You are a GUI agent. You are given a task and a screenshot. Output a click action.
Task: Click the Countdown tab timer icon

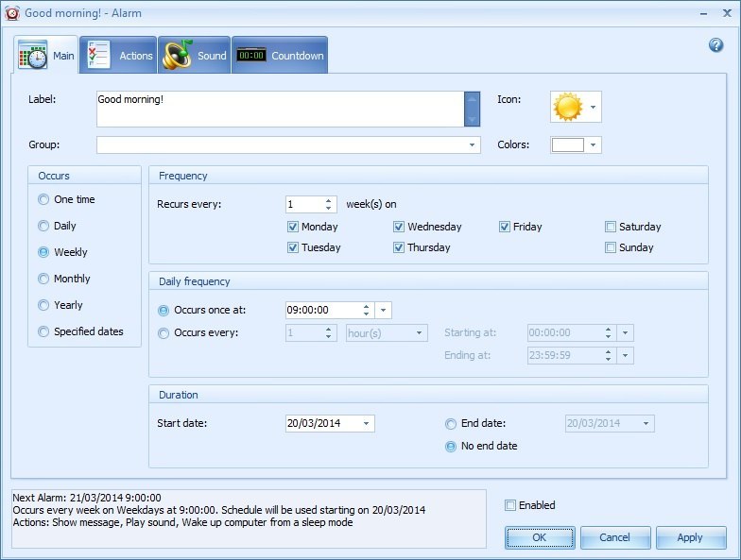250,56
